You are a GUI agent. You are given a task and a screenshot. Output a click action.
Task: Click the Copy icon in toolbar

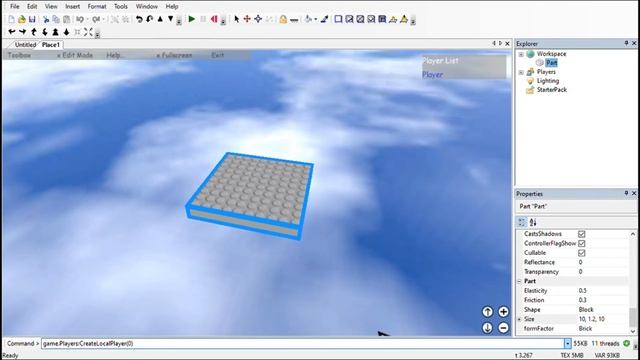[56, 19]
